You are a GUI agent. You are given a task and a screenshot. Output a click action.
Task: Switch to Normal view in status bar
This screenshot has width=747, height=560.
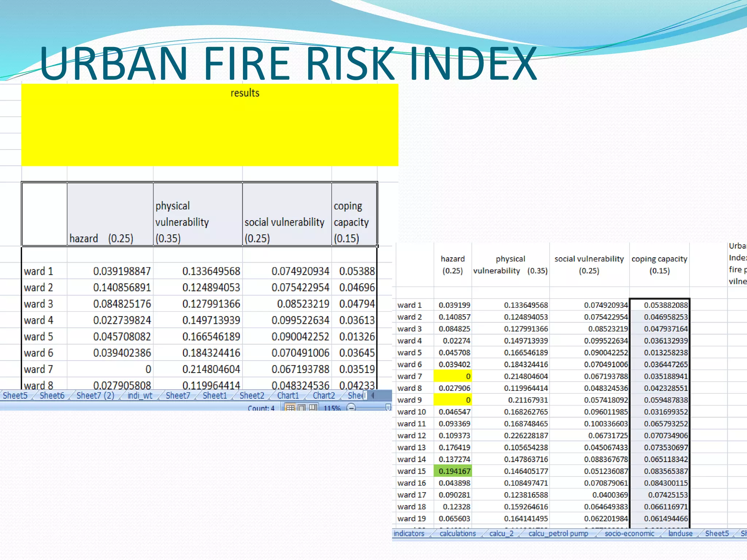click(x=290, y=407)
